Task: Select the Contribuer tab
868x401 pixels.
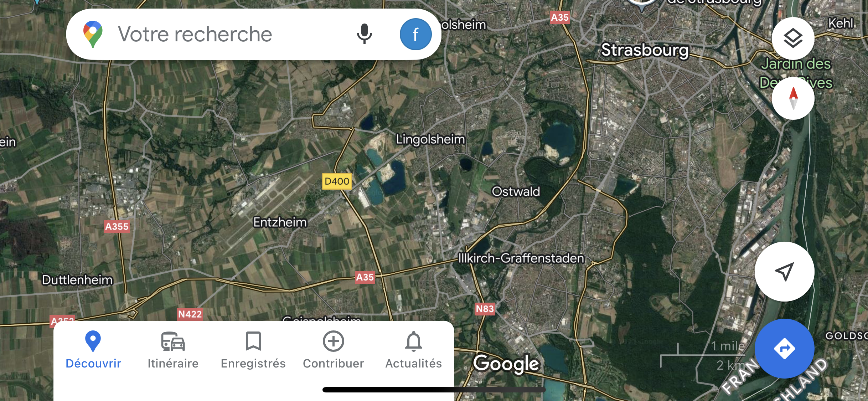Action: [x=333, y=350]
